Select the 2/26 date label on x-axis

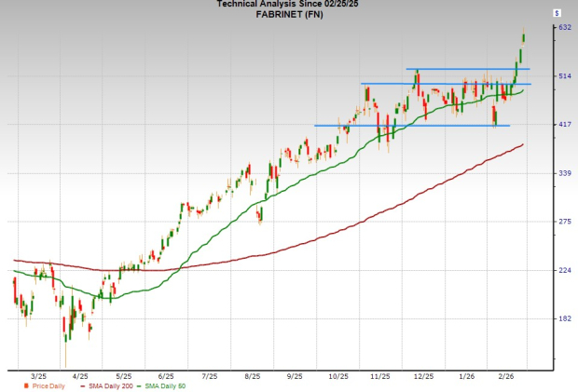pyautogui.click(x=509, y=376)
